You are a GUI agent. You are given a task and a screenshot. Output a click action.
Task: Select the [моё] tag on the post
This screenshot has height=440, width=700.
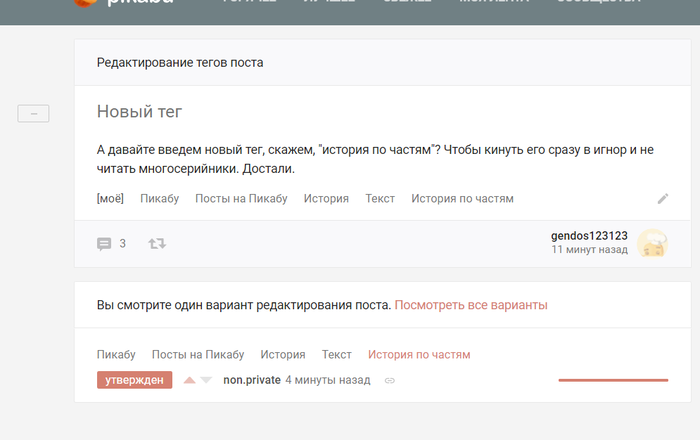pyautogui.click(x=110, y=199)
